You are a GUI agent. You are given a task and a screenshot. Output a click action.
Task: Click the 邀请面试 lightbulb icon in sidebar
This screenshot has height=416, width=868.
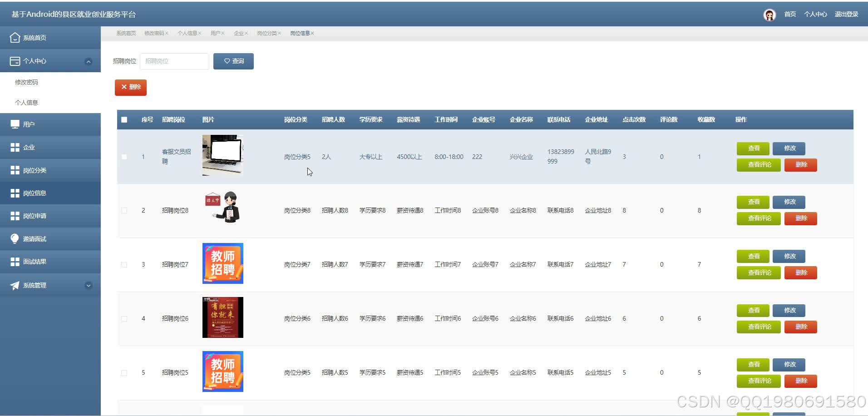pos(15,239)
